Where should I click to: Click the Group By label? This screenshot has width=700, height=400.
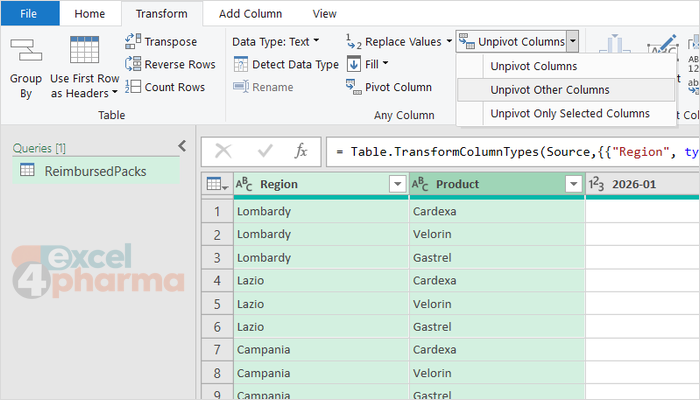click(26, 86)
